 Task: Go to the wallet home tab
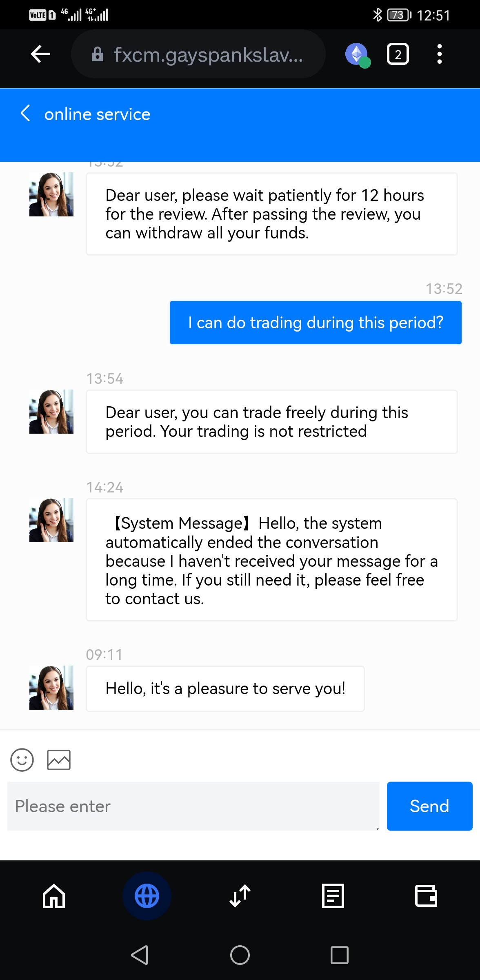point(54,896)
